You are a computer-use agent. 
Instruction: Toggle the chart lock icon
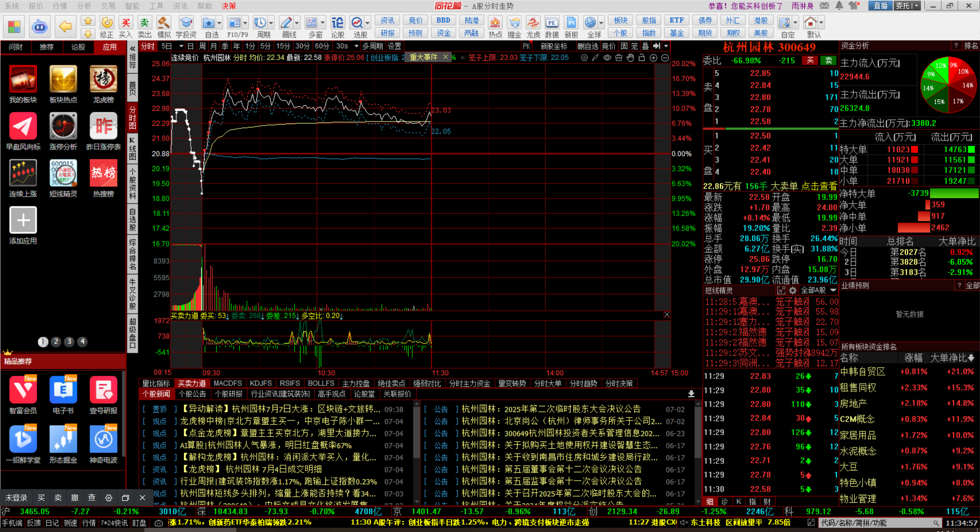pyautogui.click(x=642, y=58)
